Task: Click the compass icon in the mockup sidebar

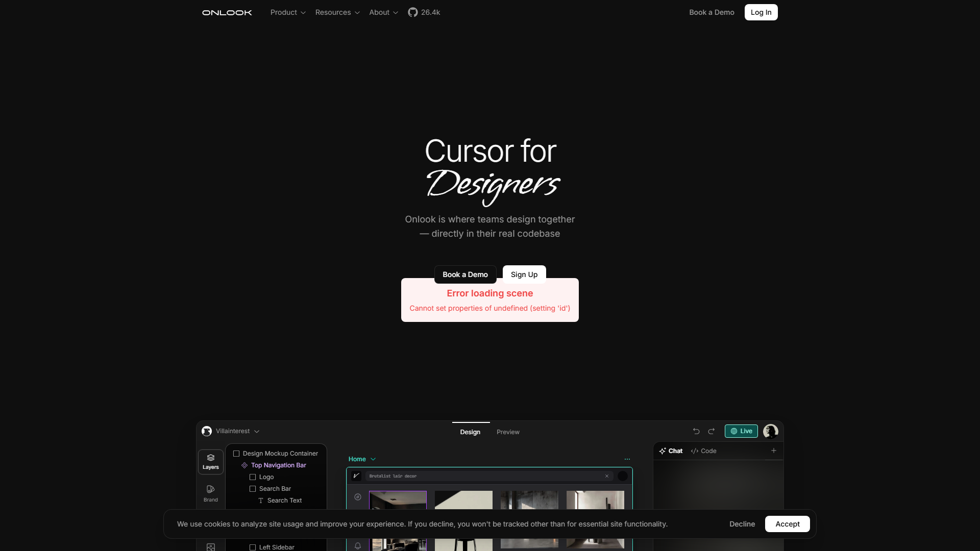Action: [358, 497]
